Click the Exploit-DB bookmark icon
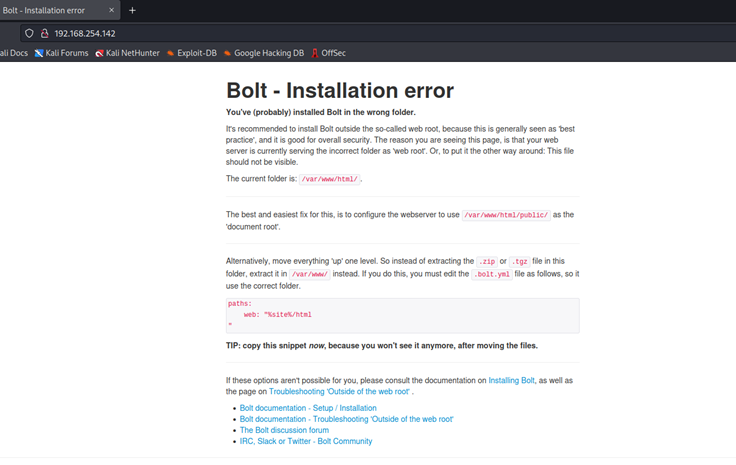The height and width of the screenshot is (465, 736). coord(170,53)
